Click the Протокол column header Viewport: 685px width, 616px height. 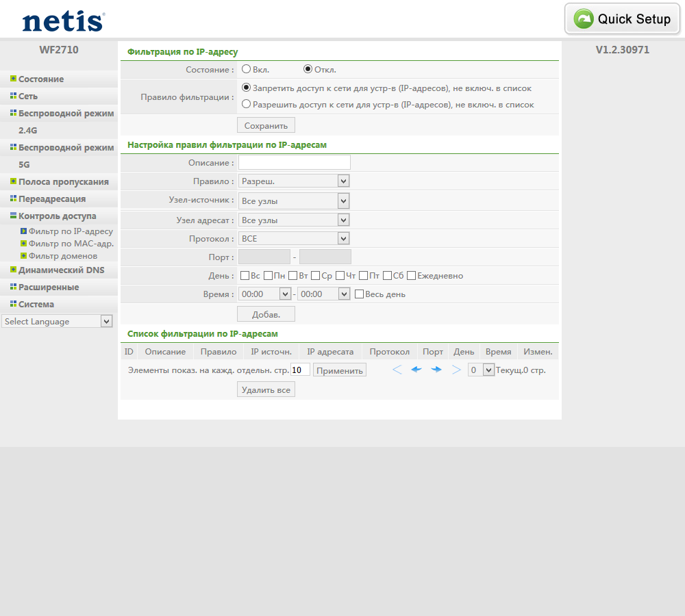(x=390, y=351)
